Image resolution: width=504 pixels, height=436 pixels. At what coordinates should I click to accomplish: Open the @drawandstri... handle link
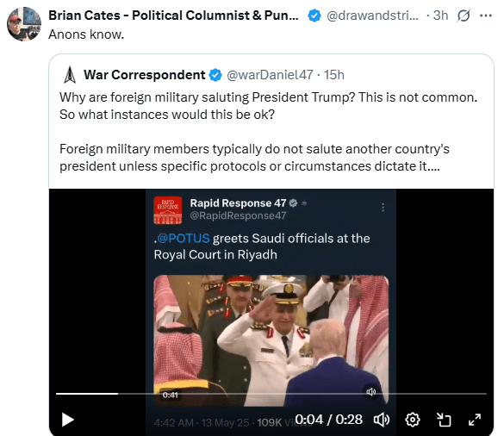[x=372, y=16]
